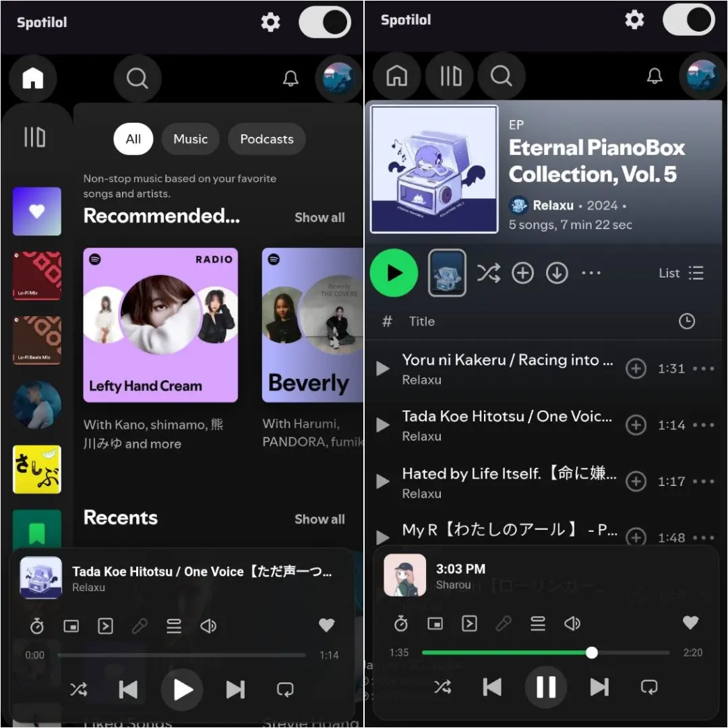
Task: Open Relaxu artist link
Action: 553,205
